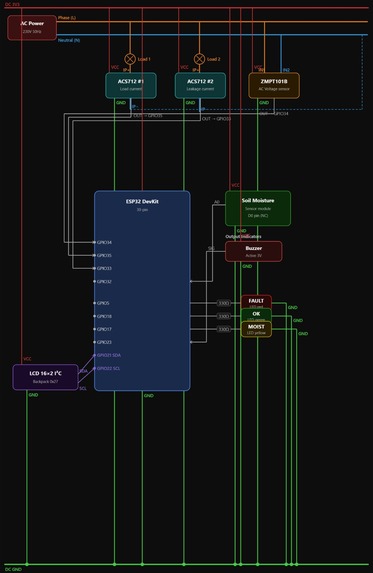The width and height of the screenshot is (373, 573).
Task: Click the GPIO5 pin label
Action: point(103,303)
